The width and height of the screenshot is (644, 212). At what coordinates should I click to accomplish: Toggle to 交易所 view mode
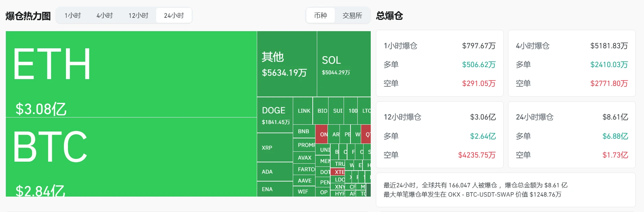click(352, 15)
